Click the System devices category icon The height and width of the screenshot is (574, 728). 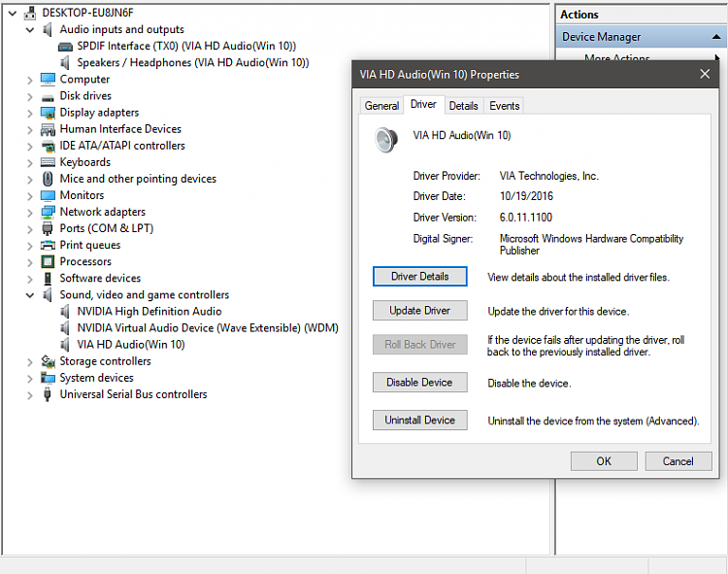(x=48, y=378)
